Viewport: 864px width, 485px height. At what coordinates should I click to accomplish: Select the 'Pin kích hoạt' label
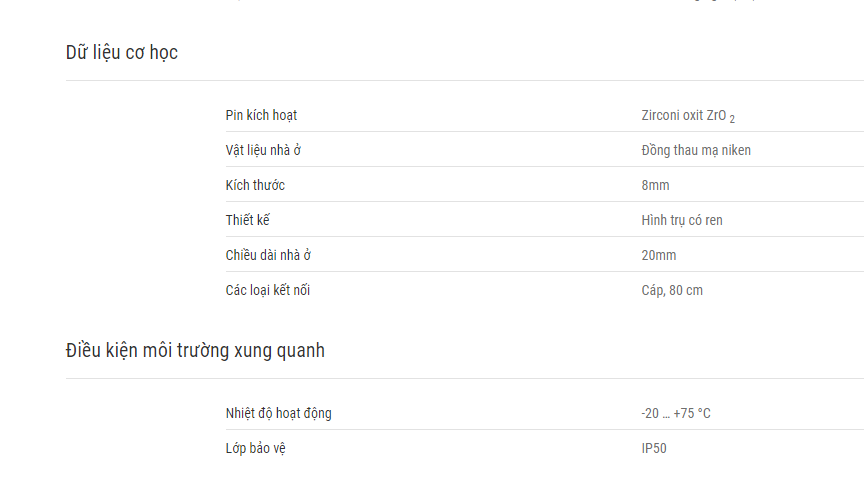click(x=261, y=115)
